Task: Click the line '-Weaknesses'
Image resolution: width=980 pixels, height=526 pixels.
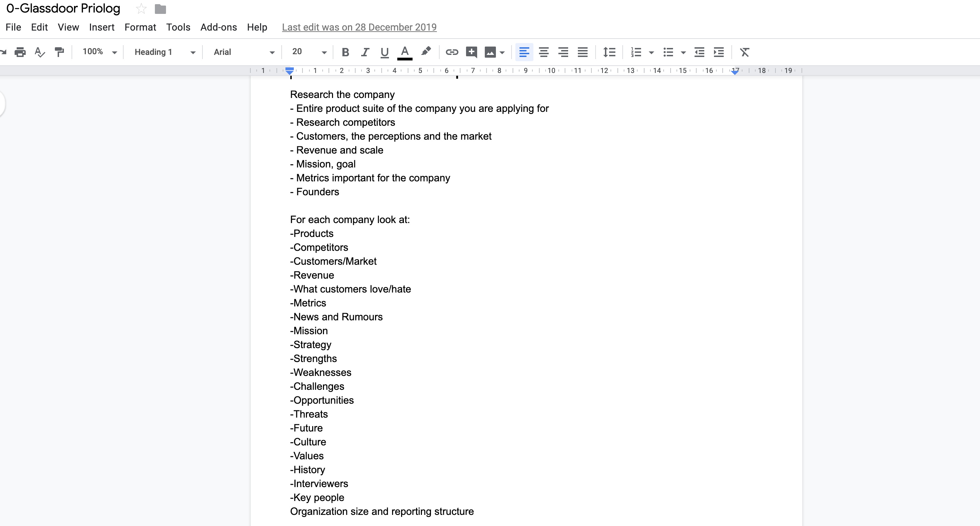Action: pos(321,372)
